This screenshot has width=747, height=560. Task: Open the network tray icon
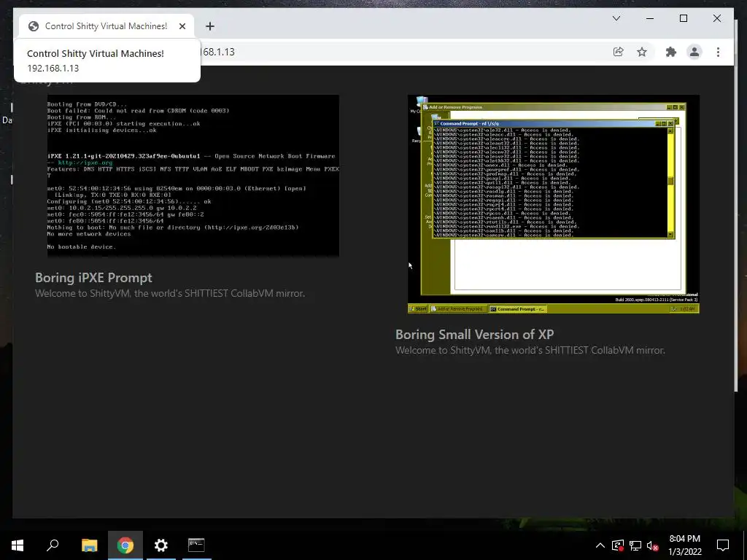(x=635, y=545)
